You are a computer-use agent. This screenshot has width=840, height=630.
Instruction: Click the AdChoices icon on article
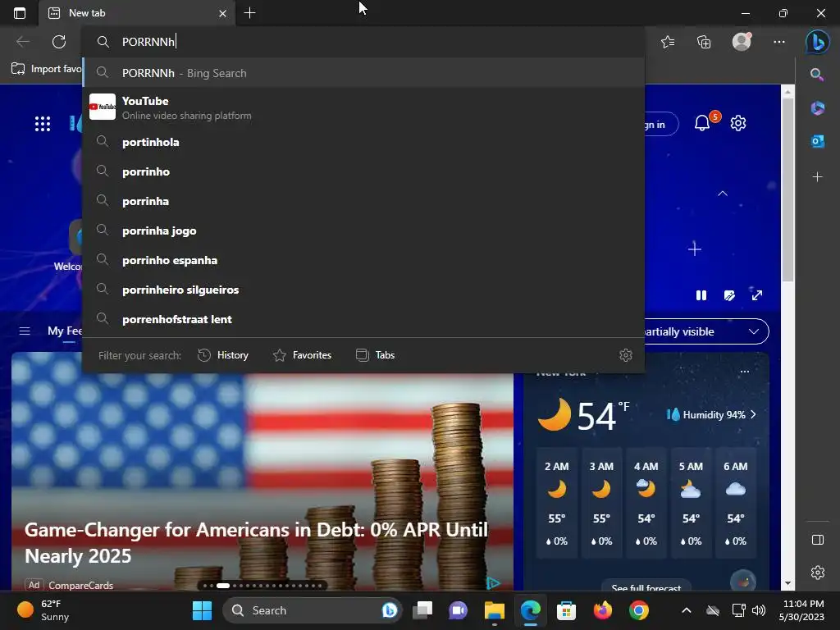click(x=493, y=583)
